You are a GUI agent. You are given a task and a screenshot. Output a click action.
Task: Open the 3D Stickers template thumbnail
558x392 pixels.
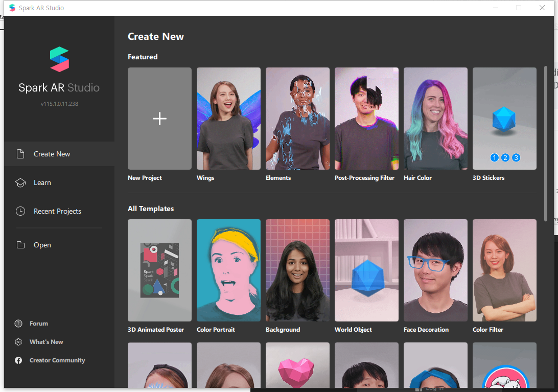click(504, 119)
